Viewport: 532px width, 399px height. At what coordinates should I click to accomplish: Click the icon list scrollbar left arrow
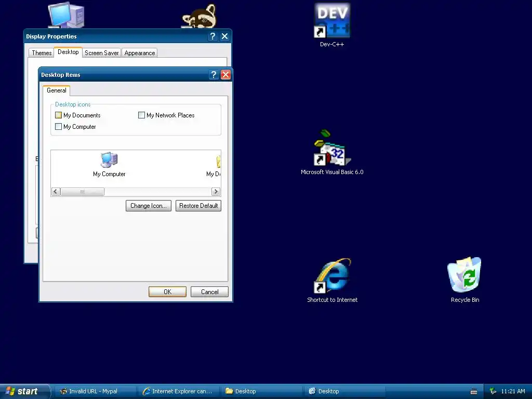click(x=56, y=192)
